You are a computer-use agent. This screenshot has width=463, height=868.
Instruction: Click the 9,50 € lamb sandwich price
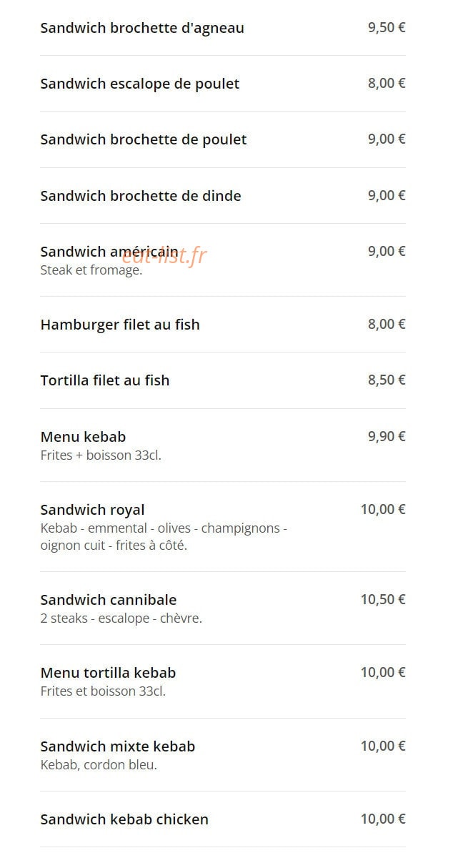point(387,28)
